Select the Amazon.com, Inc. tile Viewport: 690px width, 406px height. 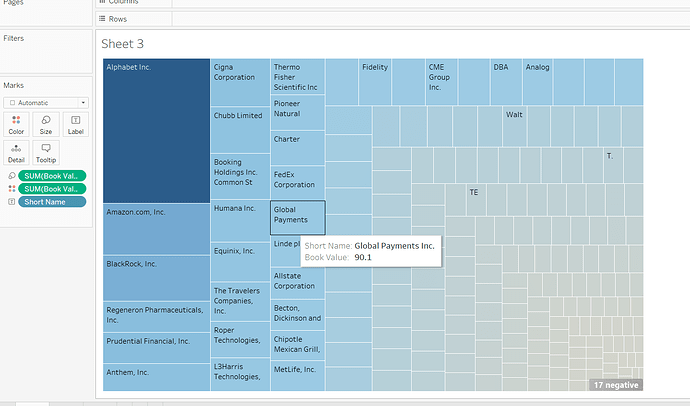tap(156, 229)
